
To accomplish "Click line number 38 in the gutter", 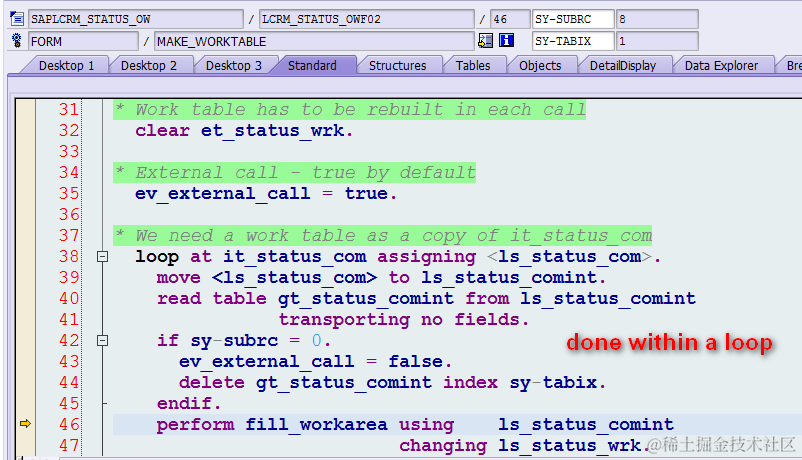I will pos(69,256).
